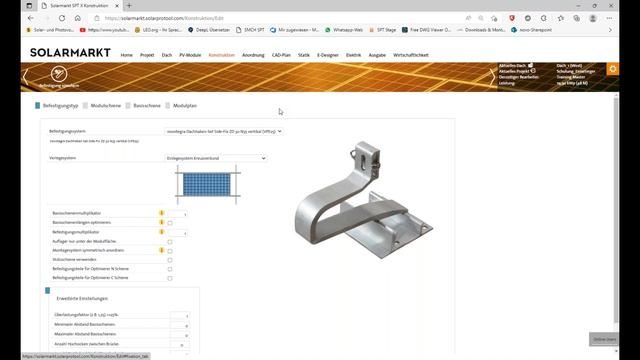Click the left banner arrow
The height and width of the screenshot is (360, 640).
tap(26, 77)
